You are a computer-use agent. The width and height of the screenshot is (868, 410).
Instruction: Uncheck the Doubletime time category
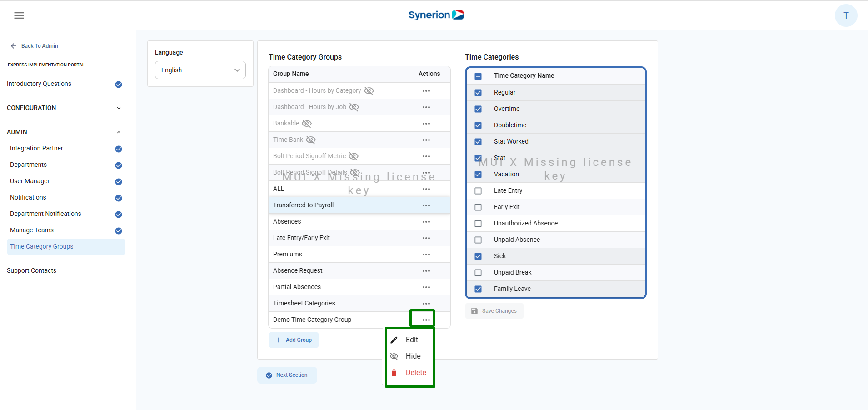click(x=478, y=125)
